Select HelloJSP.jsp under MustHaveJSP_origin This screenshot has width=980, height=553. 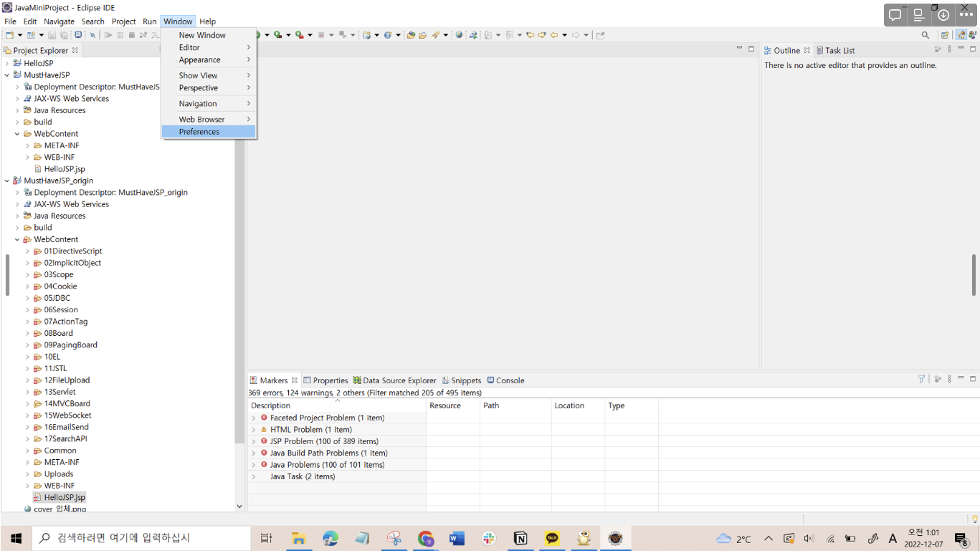coord(60,497)
